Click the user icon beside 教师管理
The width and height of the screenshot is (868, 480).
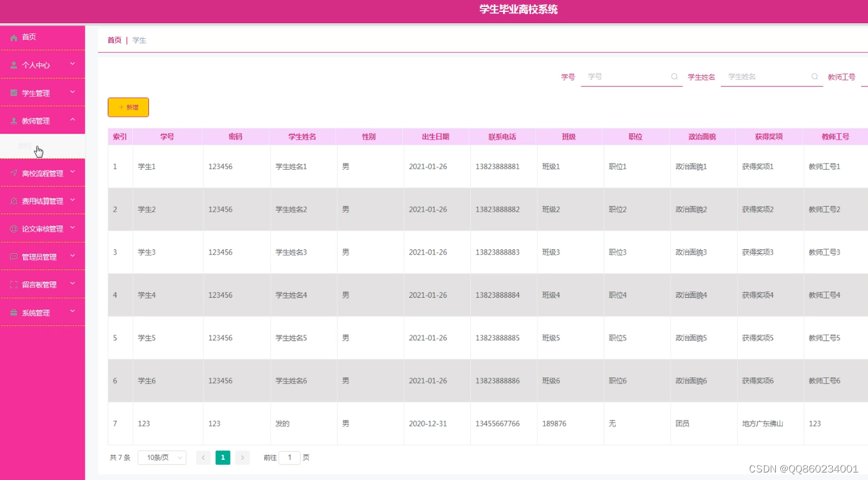pos(14,121)
